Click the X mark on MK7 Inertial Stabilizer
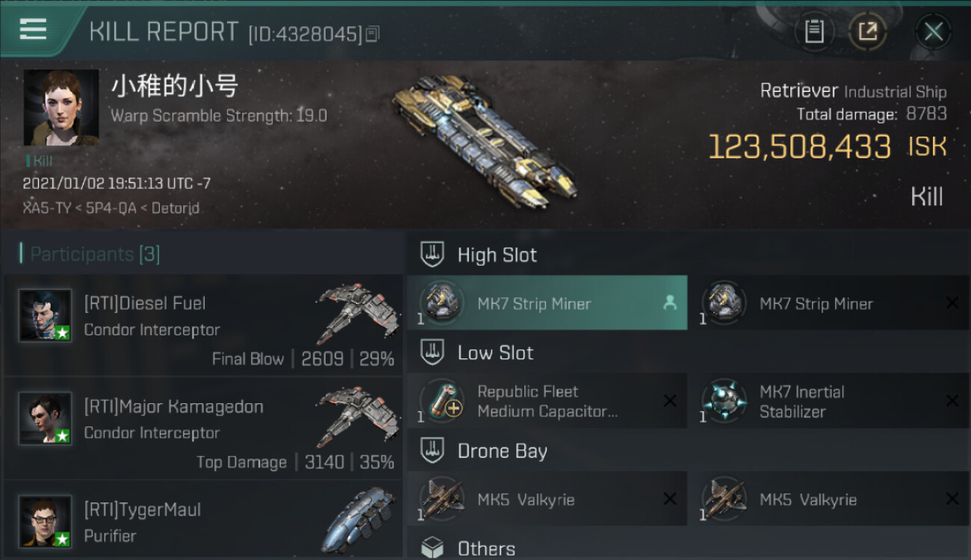This screenshot has height=560, width=971. (x=952, y=401)
